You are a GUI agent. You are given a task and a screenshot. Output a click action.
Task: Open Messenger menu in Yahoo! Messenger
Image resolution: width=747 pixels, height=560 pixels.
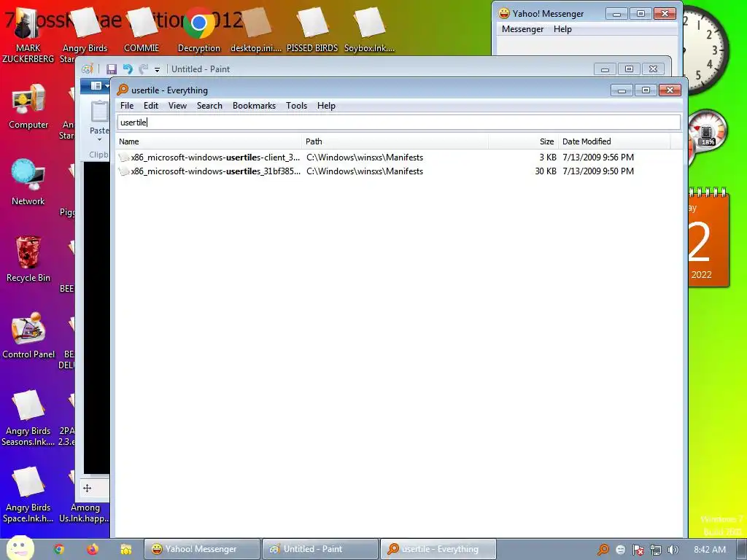[522, 29]
